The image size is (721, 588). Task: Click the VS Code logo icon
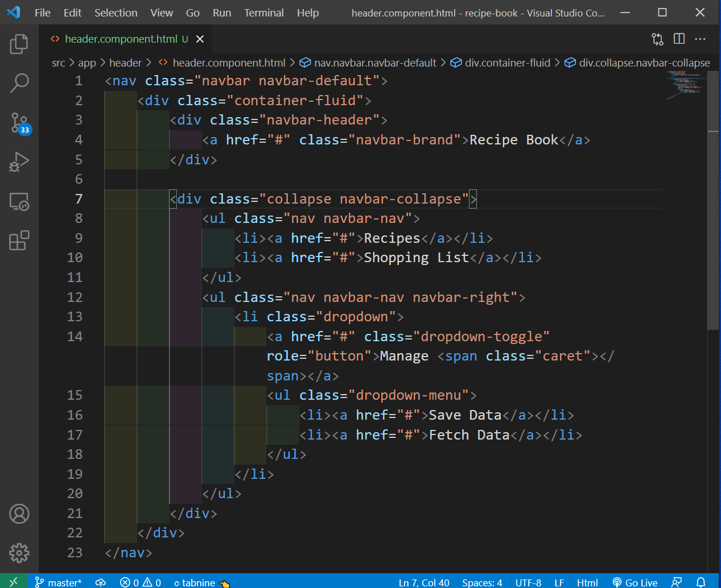pos(14,12)
